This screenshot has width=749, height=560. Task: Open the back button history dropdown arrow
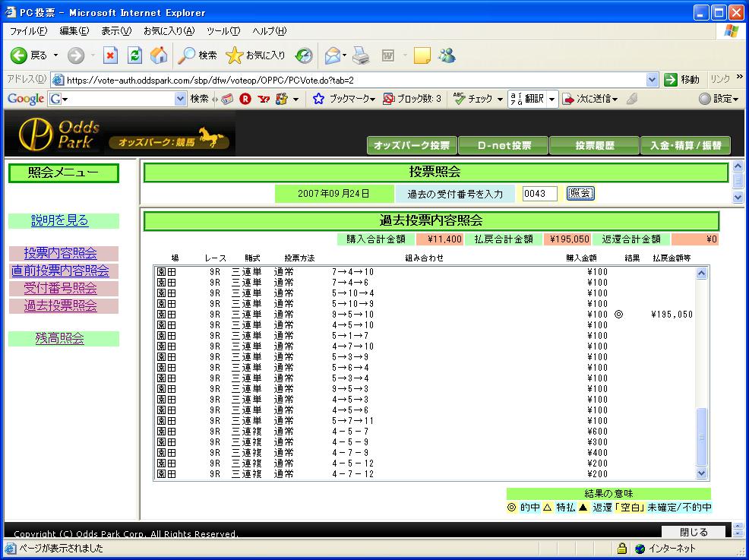[x=55, y=56]
